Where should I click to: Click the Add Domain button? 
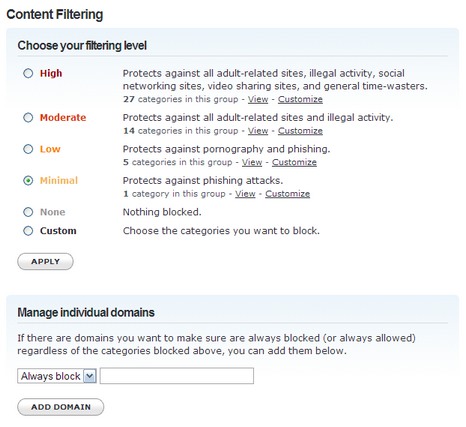pos(61,407)
